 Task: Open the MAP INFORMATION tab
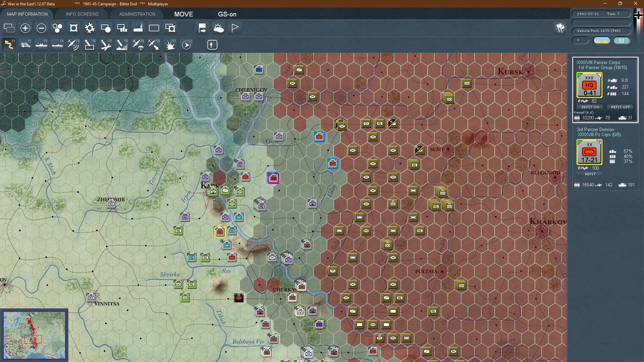27,14
